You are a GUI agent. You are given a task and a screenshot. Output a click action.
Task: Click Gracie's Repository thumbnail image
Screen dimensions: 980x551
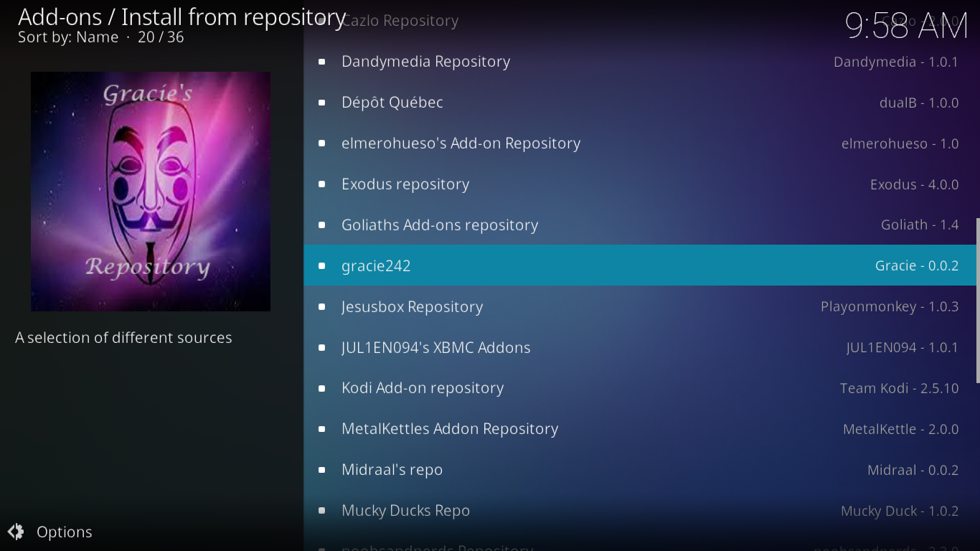[x=151, y=192]
